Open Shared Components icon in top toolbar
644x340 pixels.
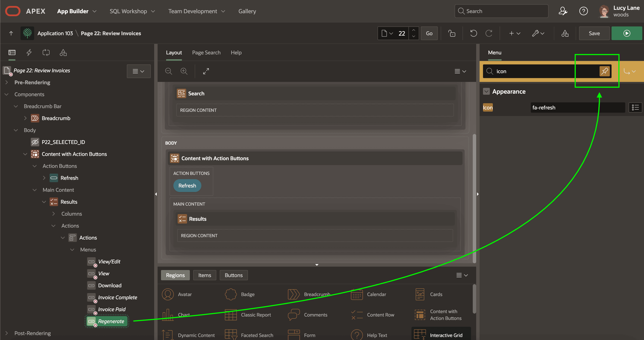point(565,33)
